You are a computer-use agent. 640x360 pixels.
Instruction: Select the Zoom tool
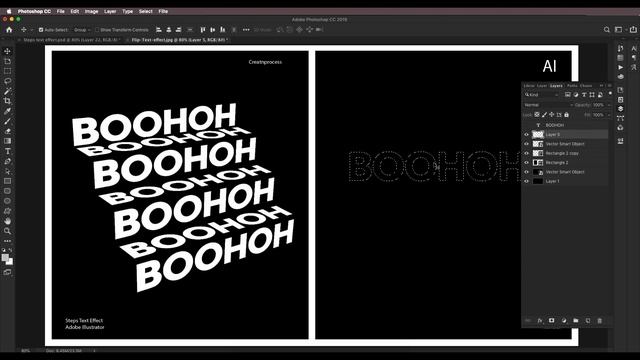7,231
